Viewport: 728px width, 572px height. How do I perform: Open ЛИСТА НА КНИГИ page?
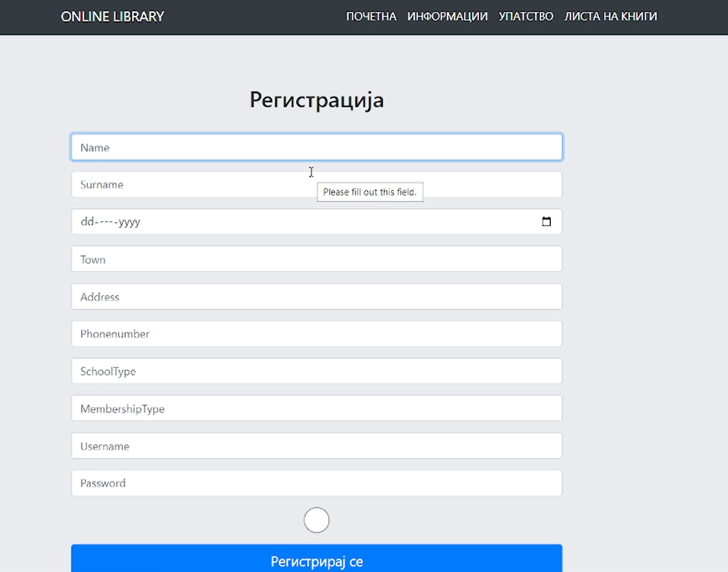(x=611, y=17)
